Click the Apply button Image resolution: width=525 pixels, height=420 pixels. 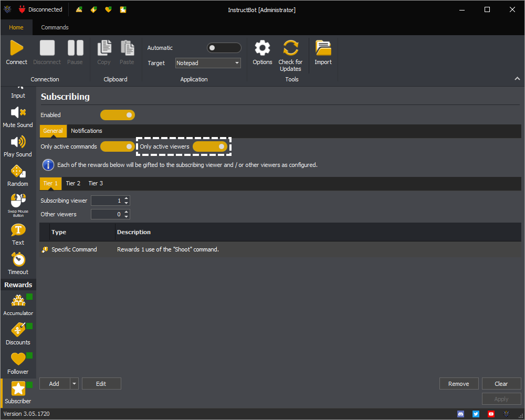point(501,399)
